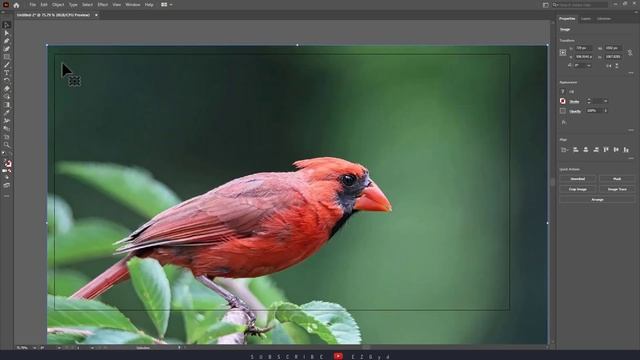
Task: Click the X position field in Transform
Action: click(583, 48)
